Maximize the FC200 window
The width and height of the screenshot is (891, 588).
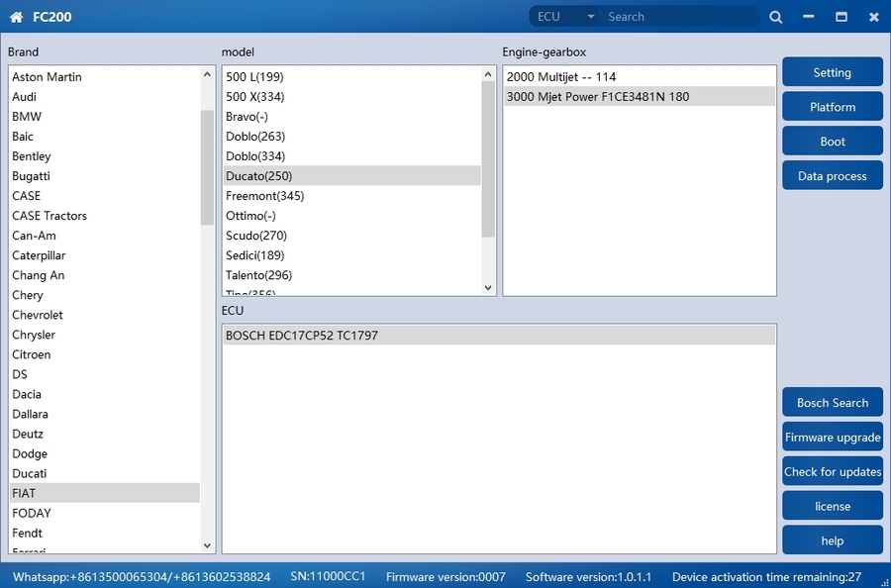(841, 17)
